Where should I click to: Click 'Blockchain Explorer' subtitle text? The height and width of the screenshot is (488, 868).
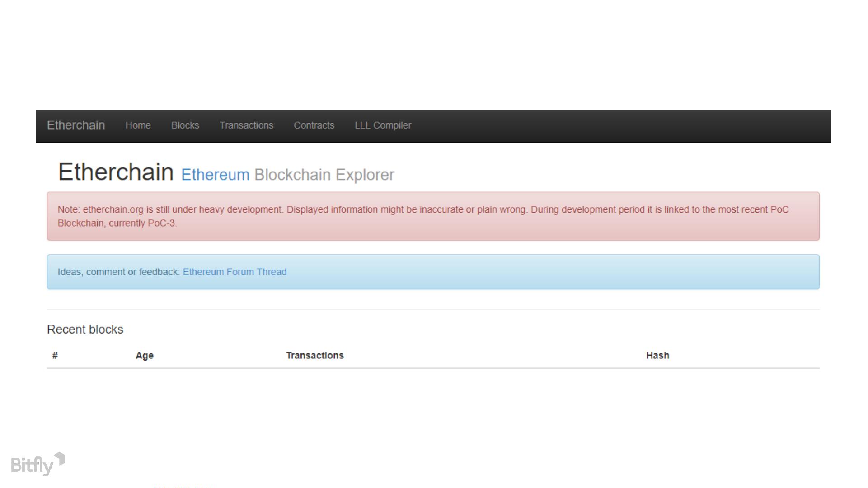click(324, 175)
